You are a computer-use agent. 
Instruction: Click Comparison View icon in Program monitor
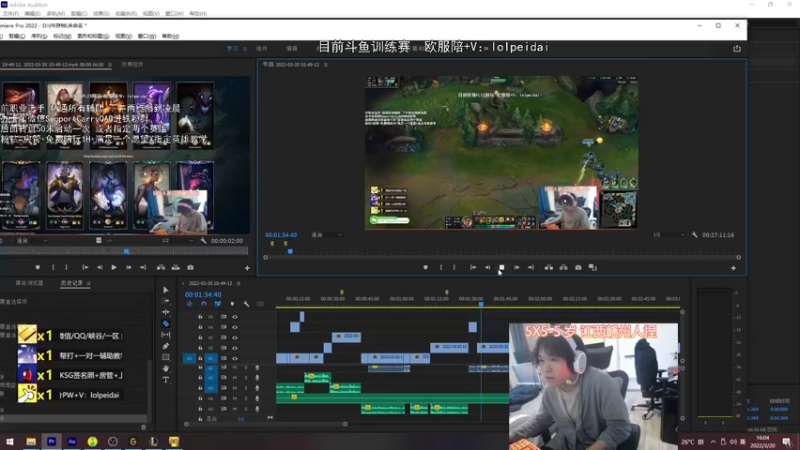pyautogui.click(x=592, y=267)
